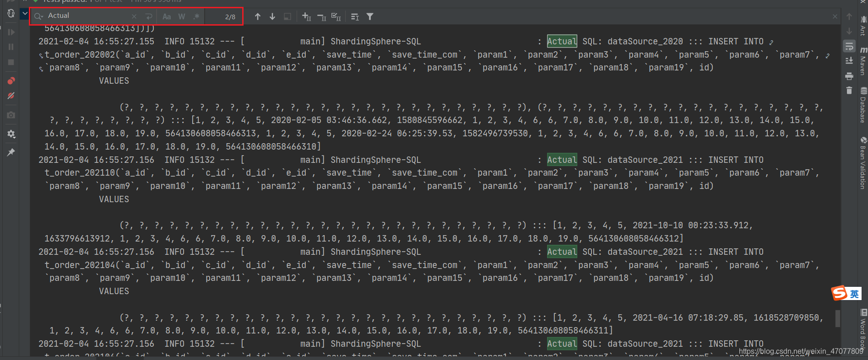The image size is (868, 360).
Task: Click the greyed-out square icon after the down arrow
Action: [x=288, y=16]
